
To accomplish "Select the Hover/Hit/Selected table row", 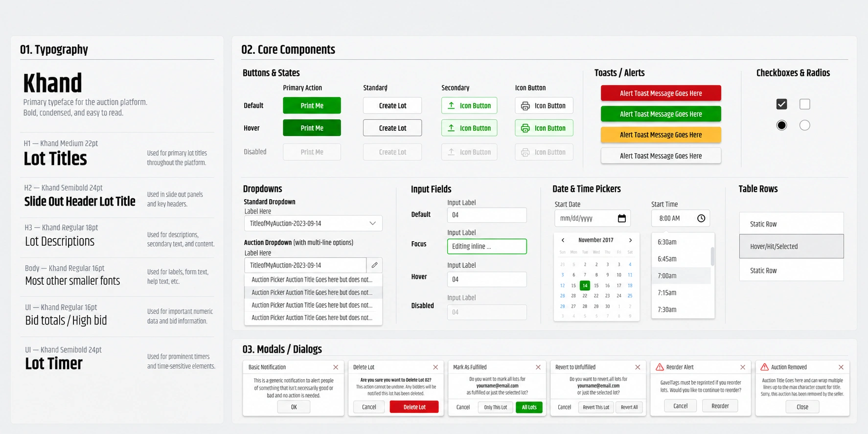I will (x=791, y=246).
